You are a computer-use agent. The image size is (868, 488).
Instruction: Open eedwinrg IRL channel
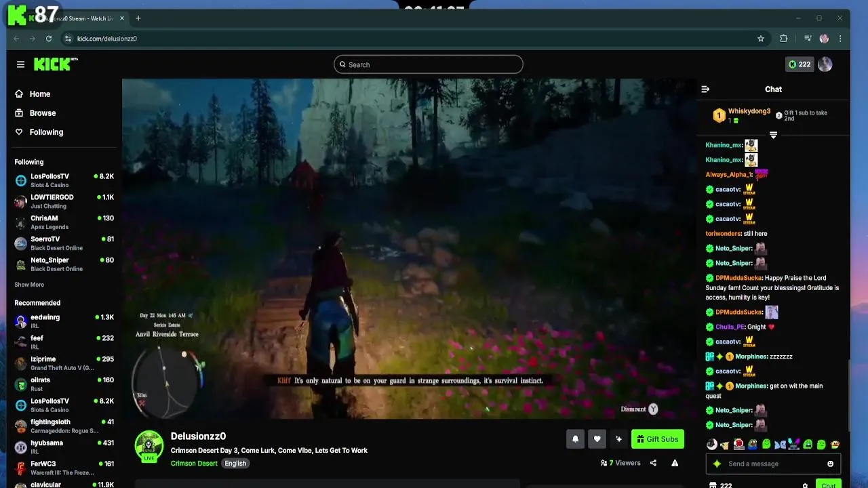click(64, 321)
